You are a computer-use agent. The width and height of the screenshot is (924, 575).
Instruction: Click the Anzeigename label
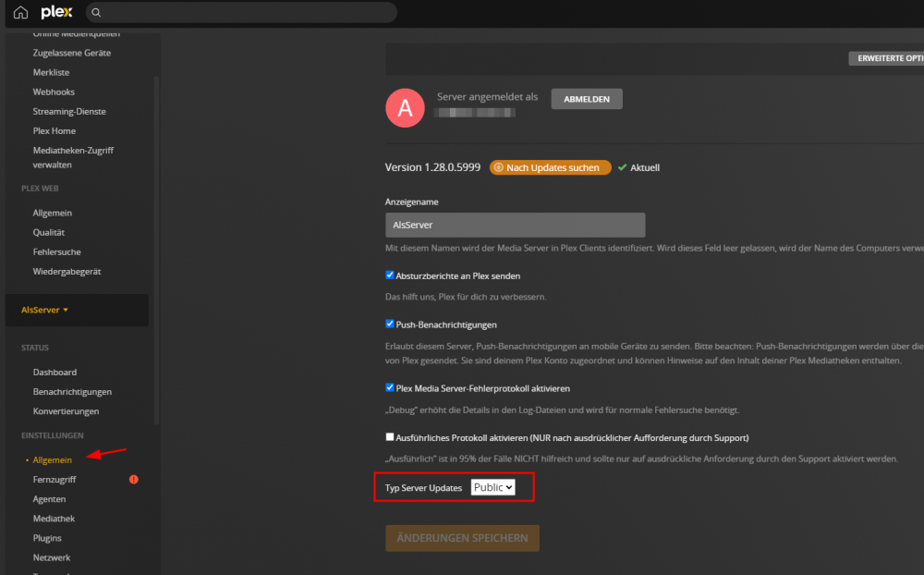[412, 202]
